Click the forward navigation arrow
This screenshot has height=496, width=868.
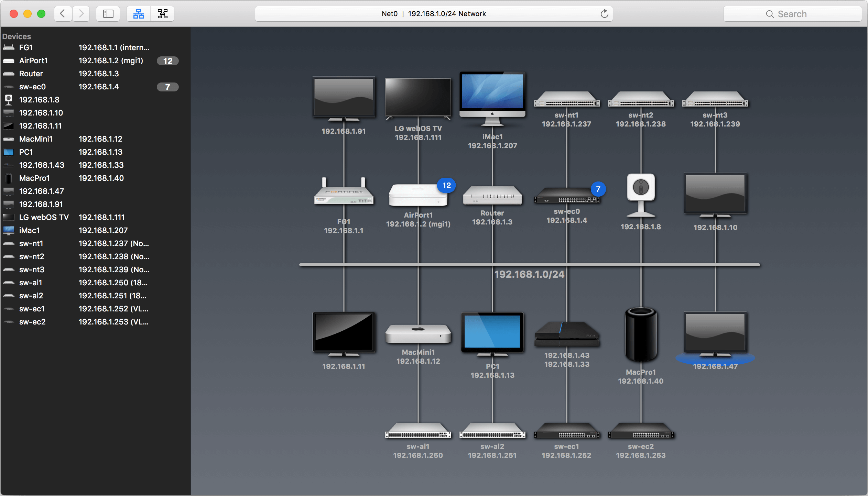coord(81,14)
